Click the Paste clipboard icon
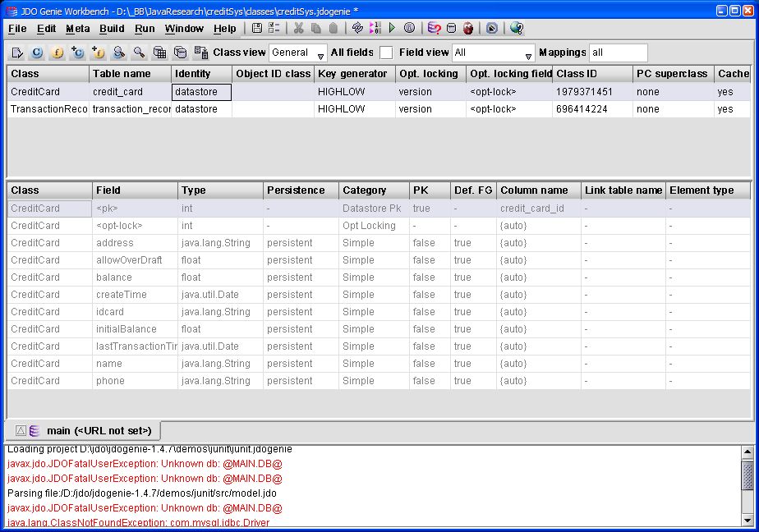 click(333, 28)
